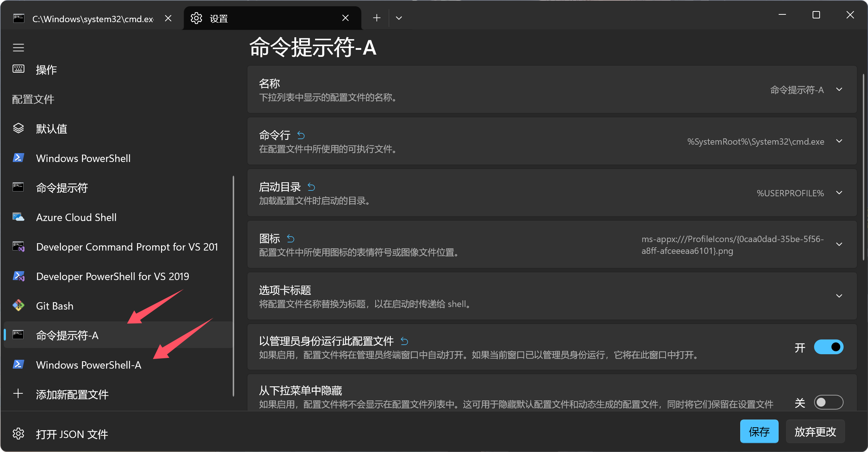Image resolution: width=868 pixels, height=452 pixels.
Task: Turn off the 以管理员身份运行此配置文件 switch
Action: (x=828, y=347)
